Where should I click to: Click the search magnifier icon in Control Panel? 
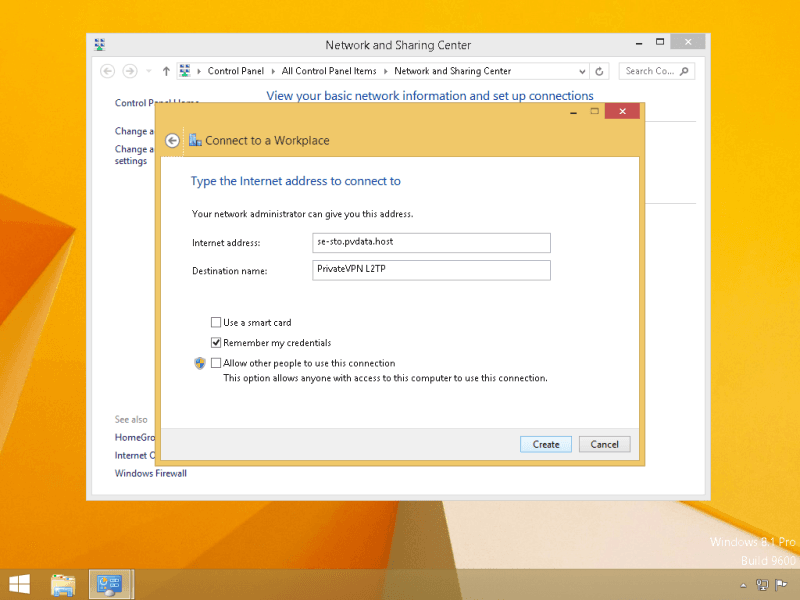685,71
